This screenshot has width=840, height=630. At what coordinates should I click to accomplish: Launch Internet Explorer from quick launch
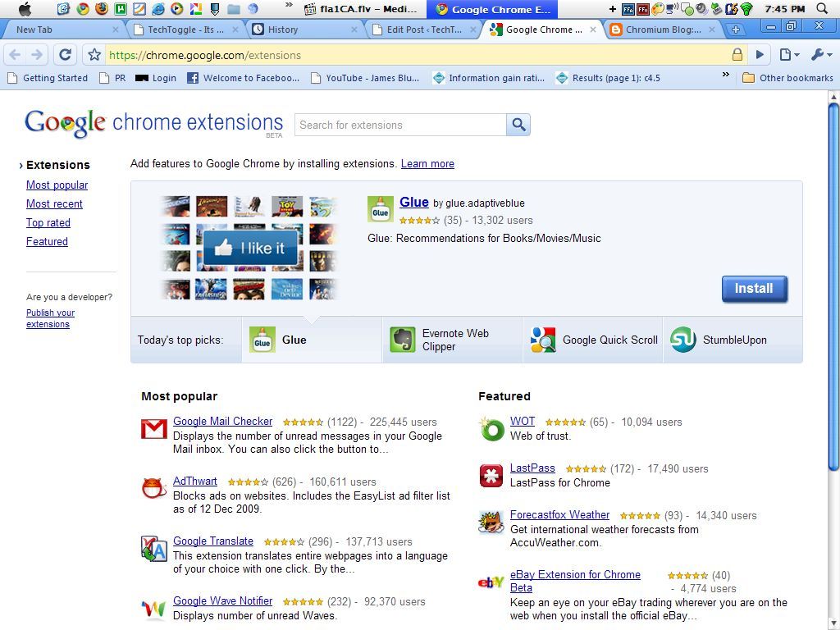[x=158, y=8]
